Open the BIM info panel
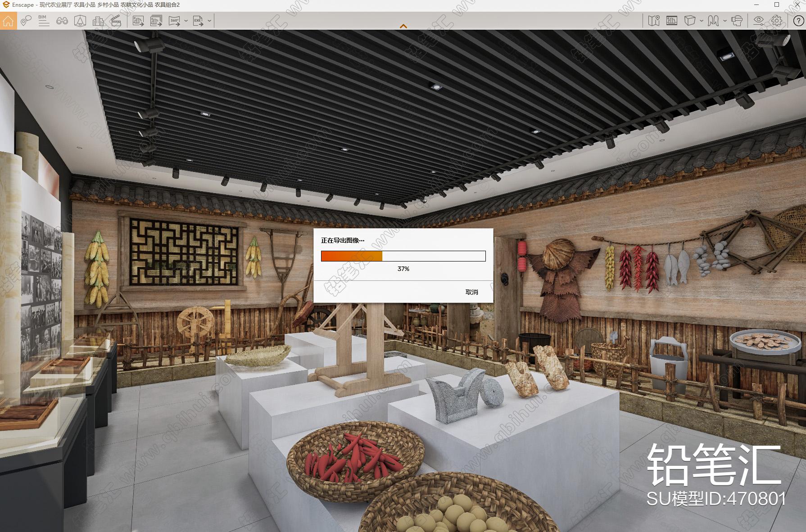The image size is (806, 532). pyautogui.click(x=44, y=21)
